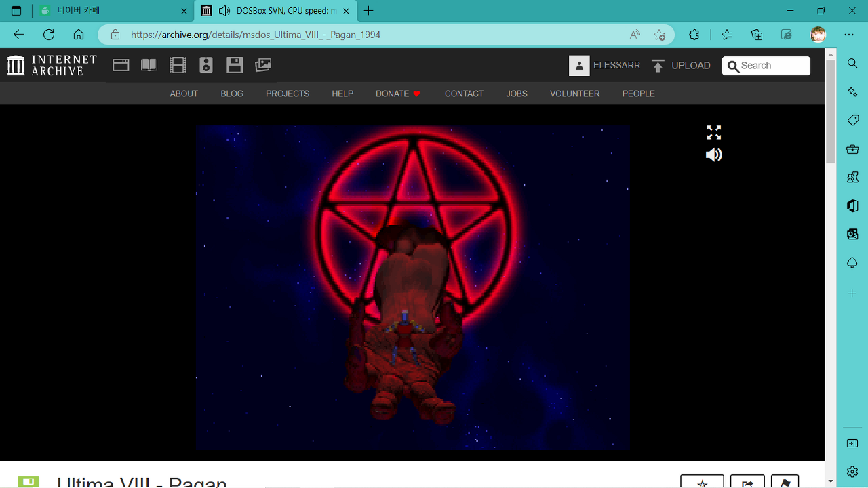Click the Upload arrow icon
The image size is (868, 488).
(658, 66)
